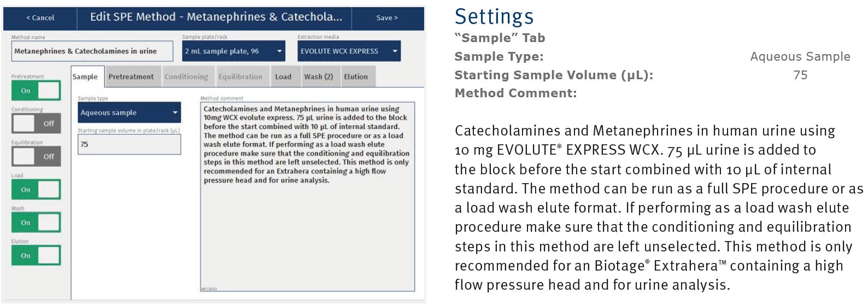The height and width of the screenshot is (305, 868).
Task: Go to the Equilibration tab
Action: click(241, 77)
